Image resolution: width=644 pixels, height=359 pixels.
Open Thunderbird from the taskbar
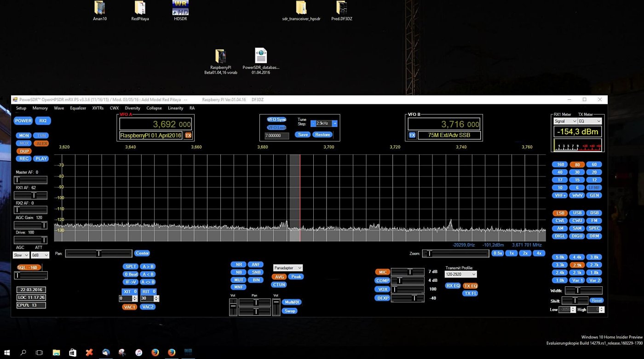point(106,353)
